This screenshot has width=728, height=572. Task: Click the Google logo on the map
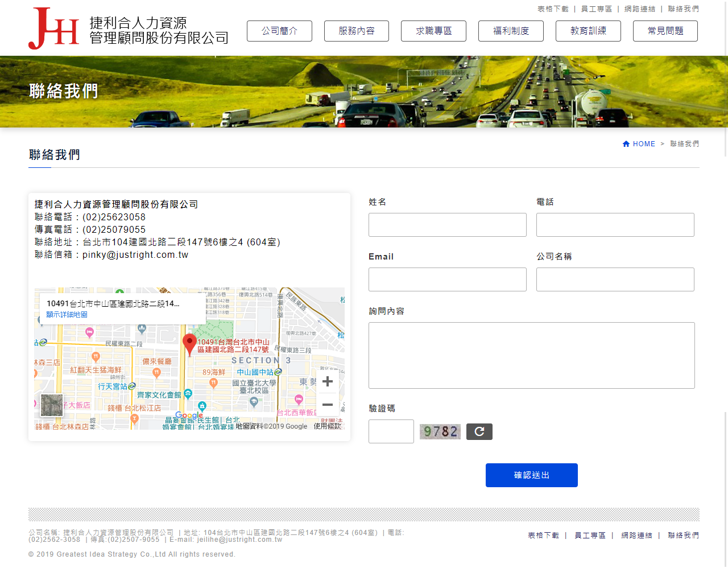[x=189, y=415]
